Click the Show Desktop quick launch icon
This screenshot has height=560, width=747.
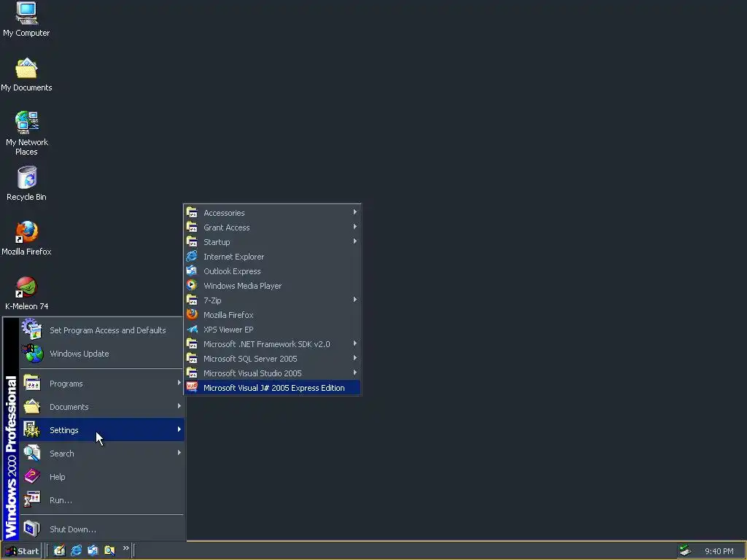(59, 551)
